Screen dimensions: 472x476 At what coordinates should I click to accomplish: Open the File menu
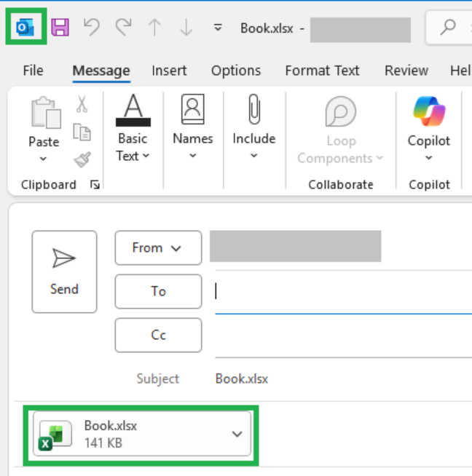(33, 71)
